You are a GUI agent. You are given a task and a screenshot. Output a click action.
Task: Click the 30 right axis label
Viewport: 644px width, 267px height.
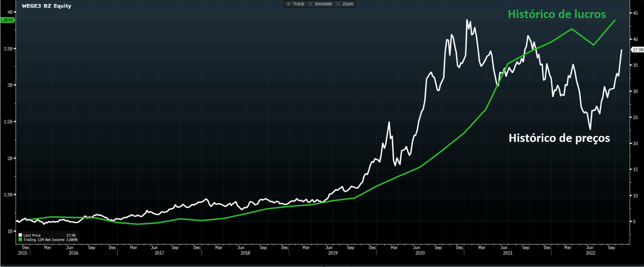pos(636,92)
